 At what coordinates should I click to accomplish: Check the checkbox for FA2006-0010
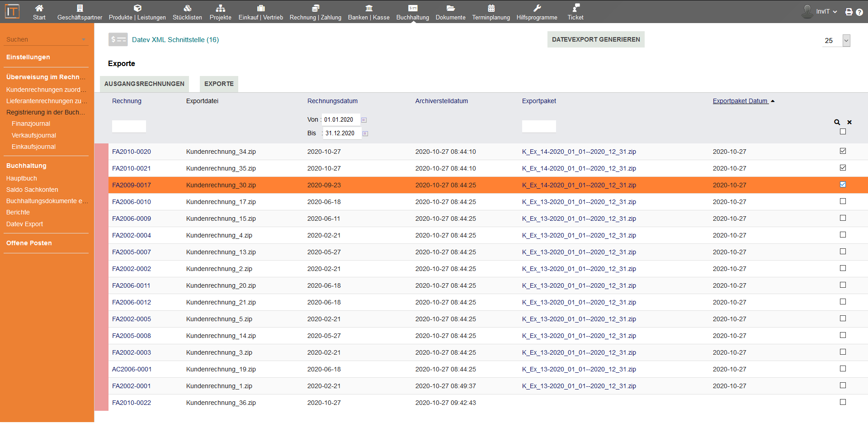(843, 201)
